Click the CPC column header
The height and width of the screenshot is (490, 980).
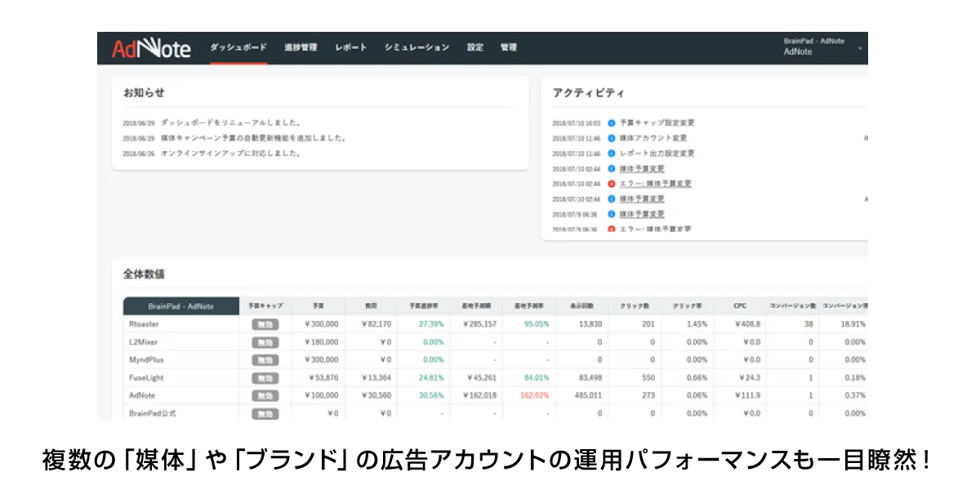click(740, 306)
